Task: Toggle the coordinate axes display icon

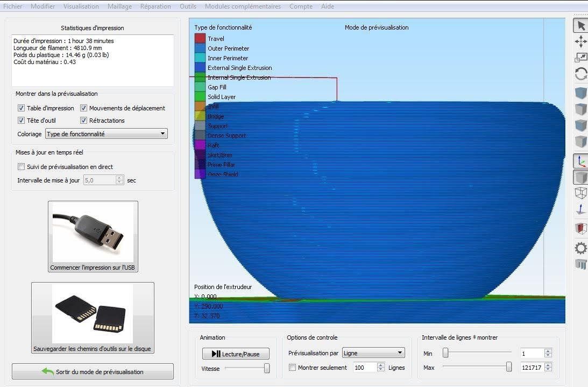Action: tap(580, 161)
